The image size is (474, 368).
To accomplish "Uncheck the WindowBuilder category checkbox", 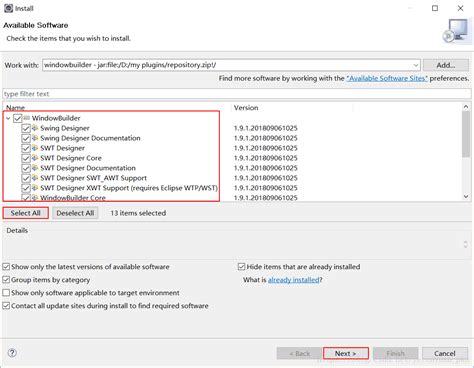I will (17, 118).
